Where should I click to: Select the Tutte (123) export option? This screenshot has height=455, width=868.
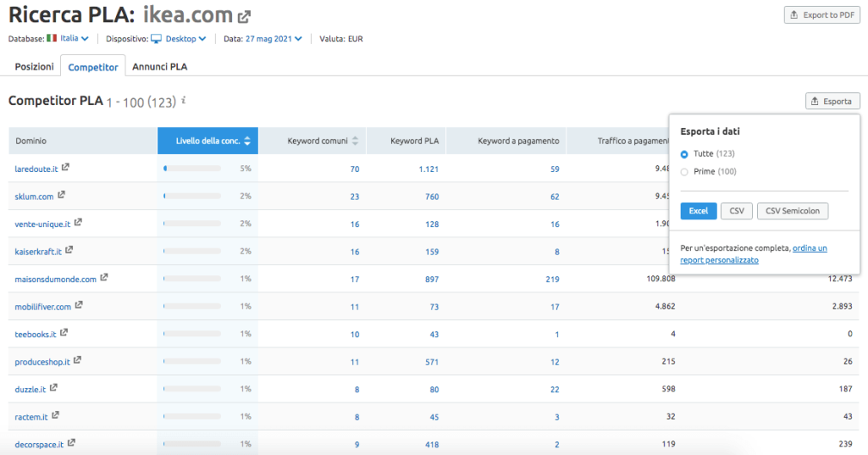(x=684, y=154)
